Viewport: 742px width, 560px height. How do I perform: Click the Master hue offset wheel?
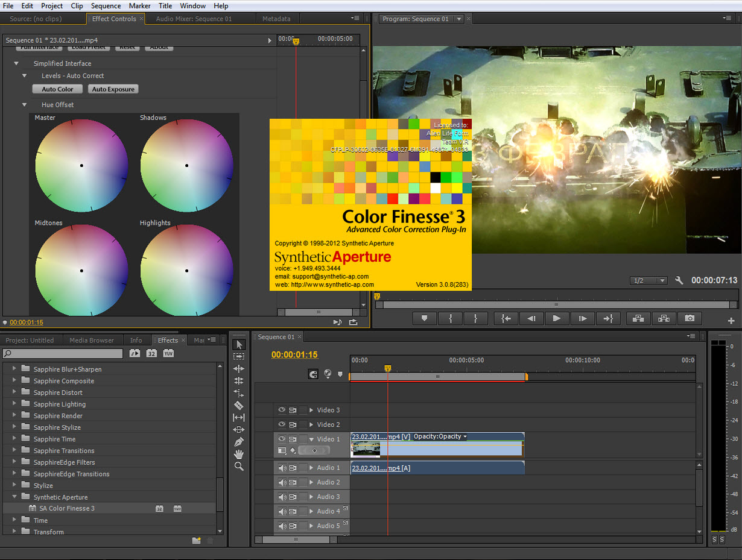pos(81,165)
